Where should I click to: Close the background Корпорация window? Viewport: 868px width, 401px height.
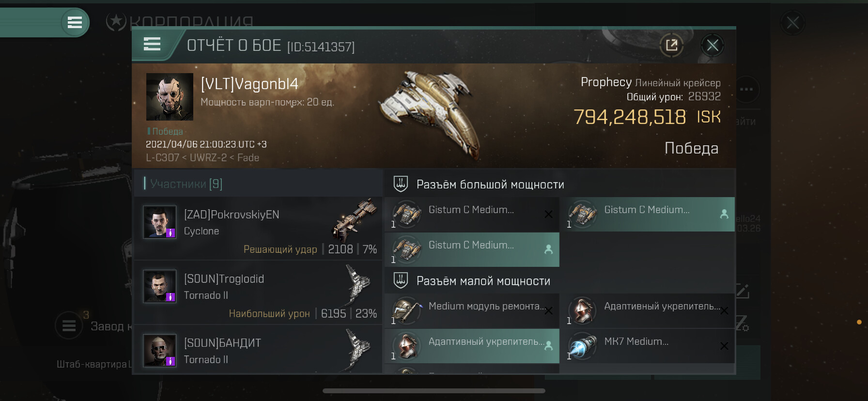click(x=793, y=22)
